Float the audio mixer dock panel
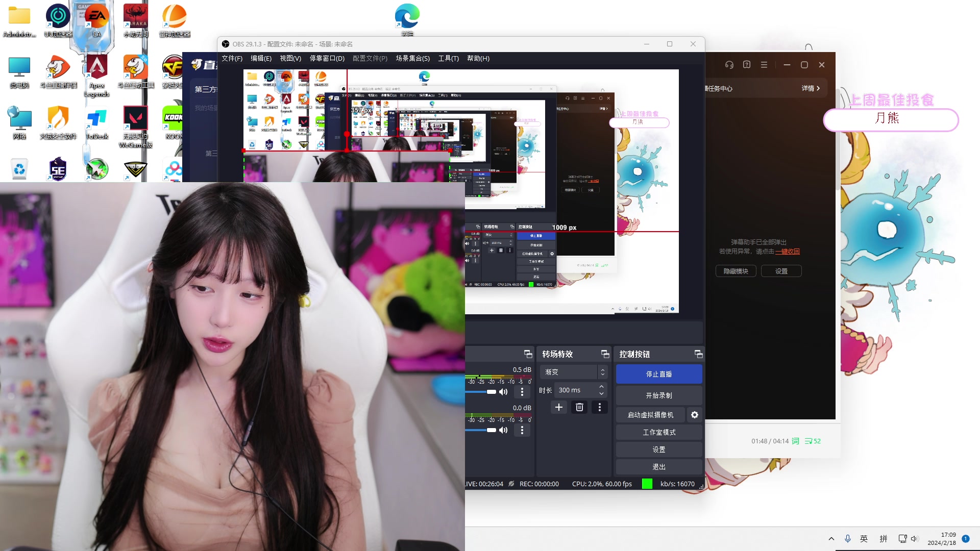The image size is (980, 551). (528, 354)
